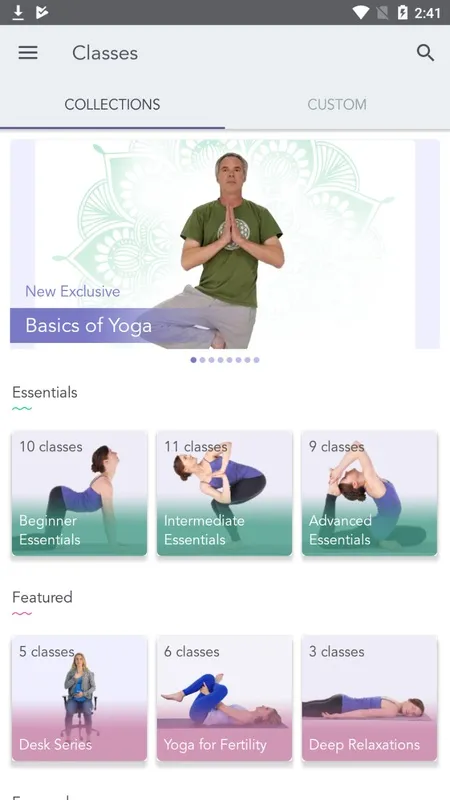Image resolution: width=450 pixels, height=800 pixels.
Task: Tap the Play Store checkmark status icon
Action: [42, 12]
